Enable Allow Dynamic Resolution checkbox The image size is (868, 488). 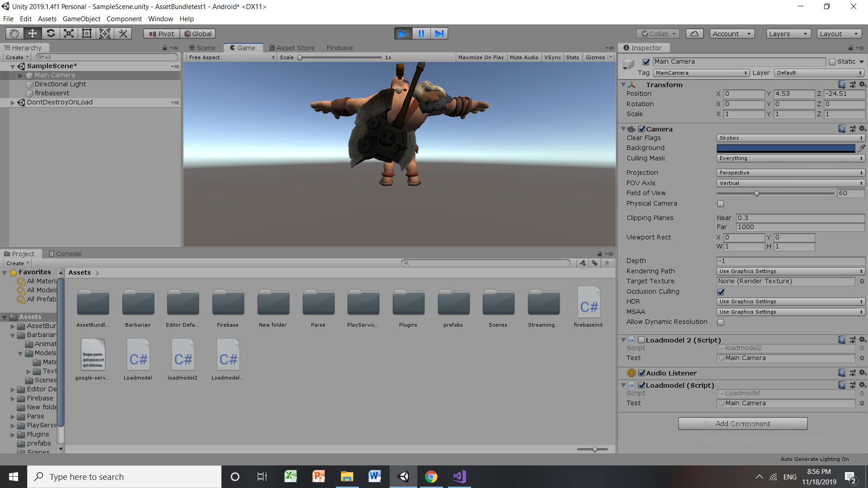coord(721,322)
